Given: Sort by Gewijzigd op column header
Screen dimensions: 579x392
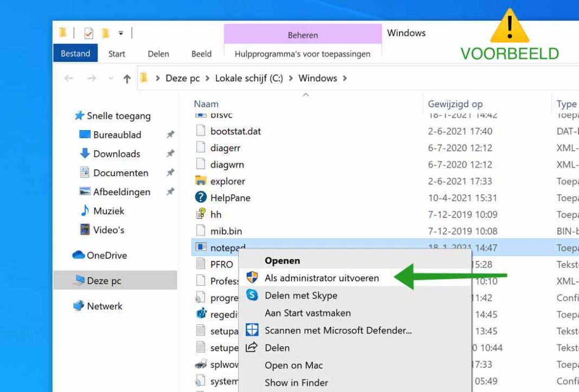Looking at the screenshot, I should point(455,104).
